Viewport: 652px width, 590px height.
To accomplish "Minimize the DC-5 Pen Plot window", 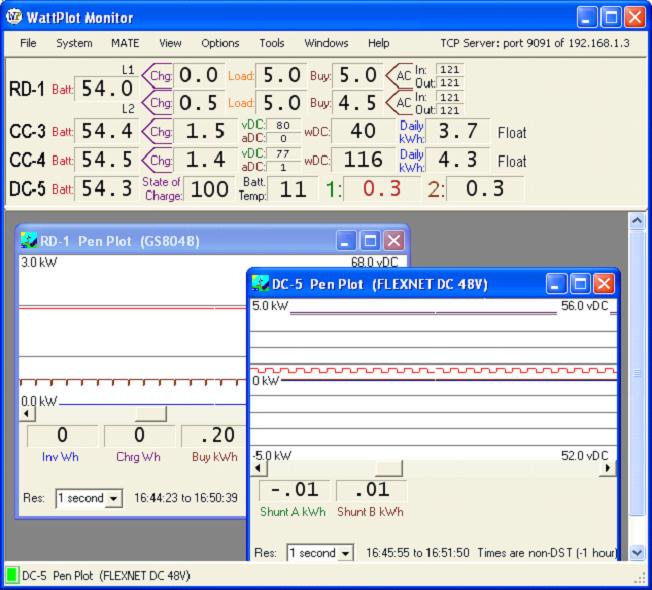I will coord(556,284).
